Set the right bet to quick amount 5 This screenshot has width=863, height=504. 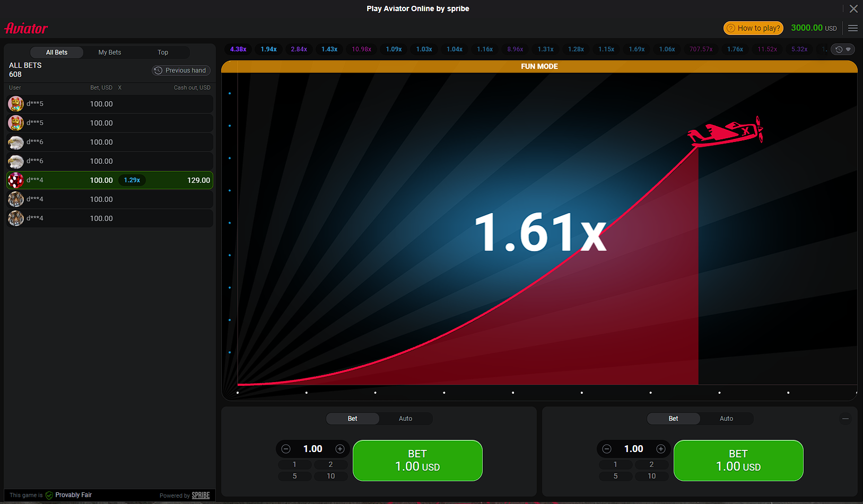[616, 476]
